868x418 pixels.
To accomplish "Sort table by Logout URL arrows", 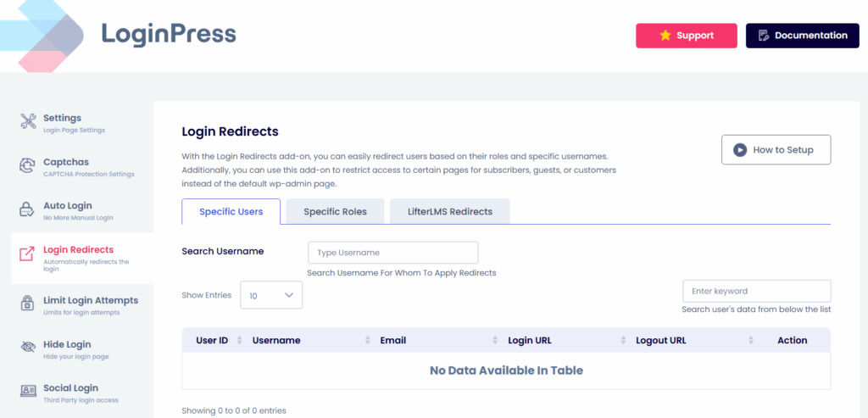I will pos(751,341).
